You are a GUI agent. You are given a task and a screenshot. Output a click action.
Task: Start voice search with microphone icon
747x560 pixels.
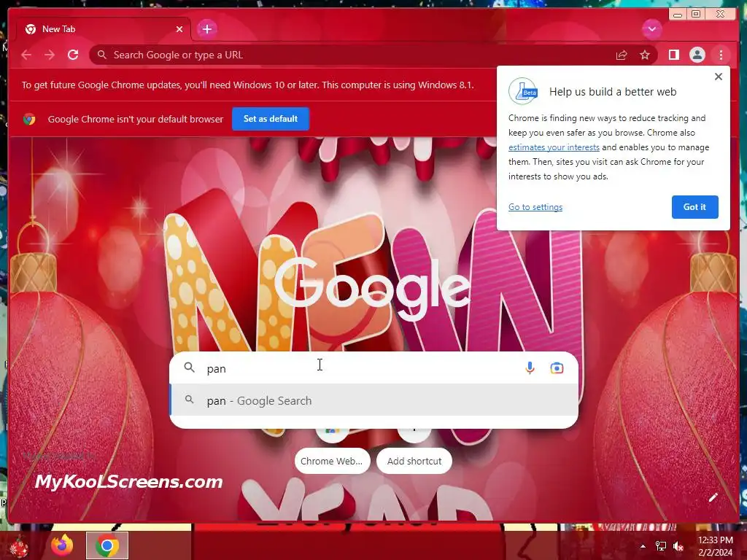click(530, 368)
